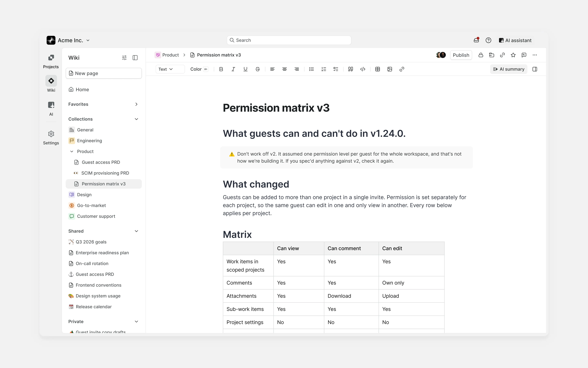
Task: Open Text style dropdown
Action: point(170,69)
